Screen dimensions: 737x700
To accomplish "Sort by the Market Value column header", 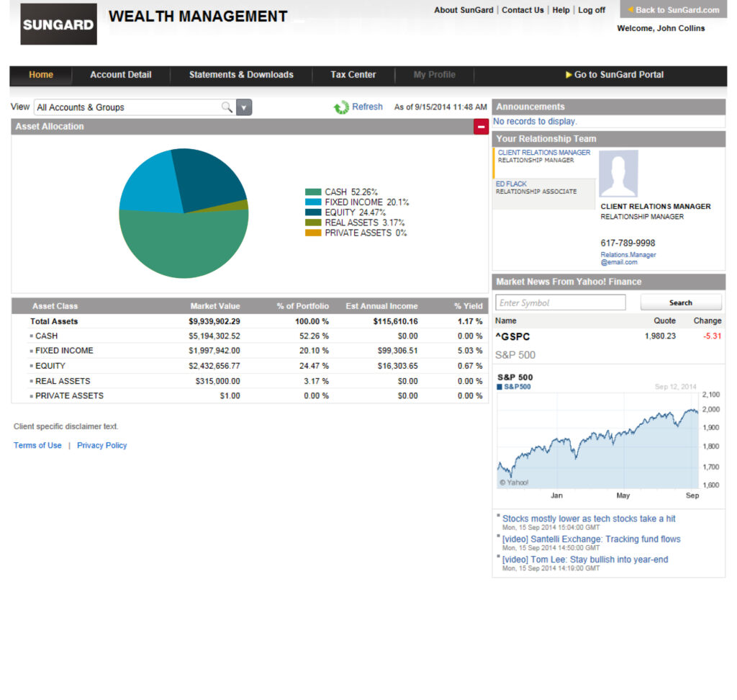I will 214,306.
